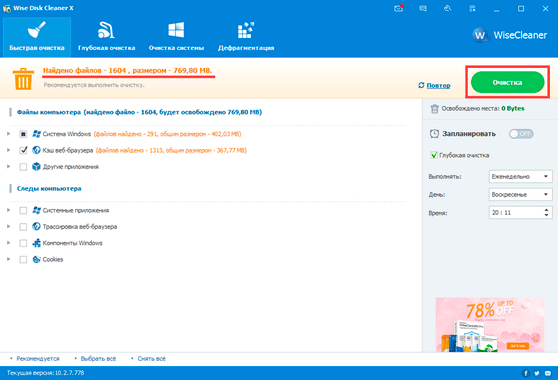Viewport: 558px width, 380px height.
Task: Expand the Другие приложения tree row
Action: tap(8, 167)
